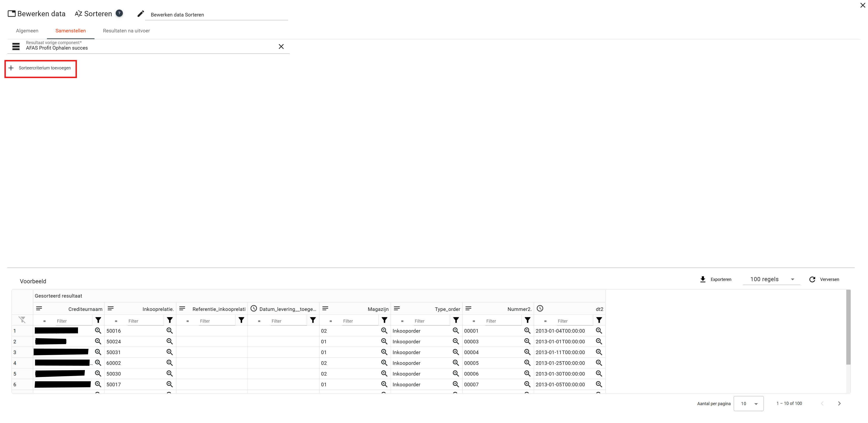Click the clear all filters icon
Viewport: 868px width, 423px height.
pyautogui.click(x=22, y=320)
